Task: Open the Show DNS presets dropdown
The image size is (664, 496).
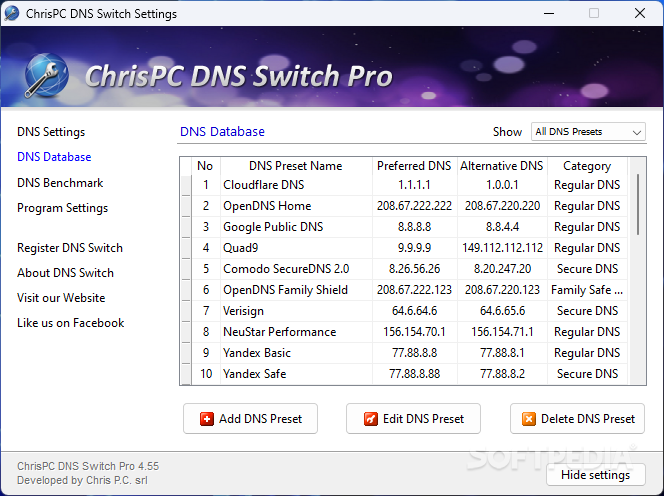Action: pyautogui.click(x=588, y=132)
